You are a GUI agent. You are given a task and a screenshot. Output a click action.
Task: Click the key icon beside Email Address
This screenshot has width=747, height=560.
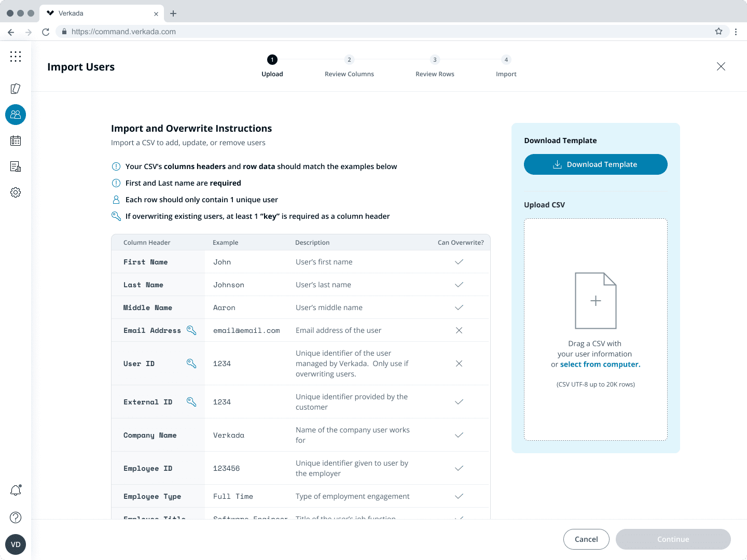click(191, 330)
